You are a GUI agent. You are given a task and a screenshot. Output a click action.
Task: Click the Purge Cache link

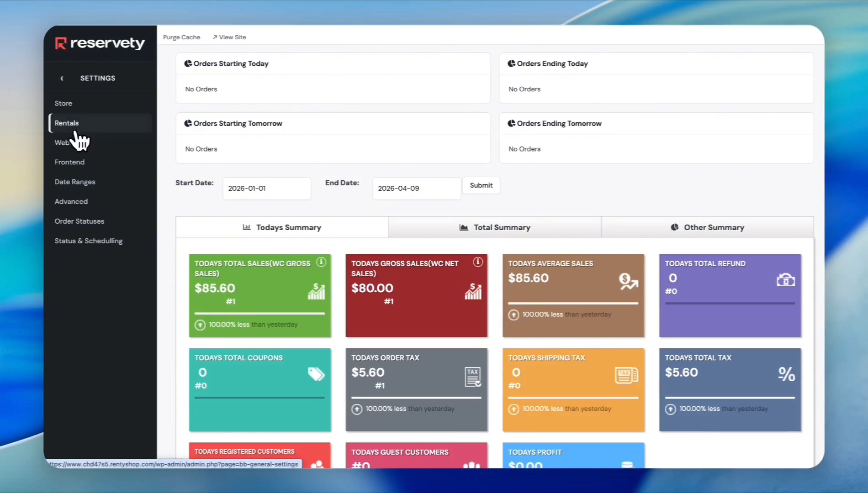pos(181,37)
